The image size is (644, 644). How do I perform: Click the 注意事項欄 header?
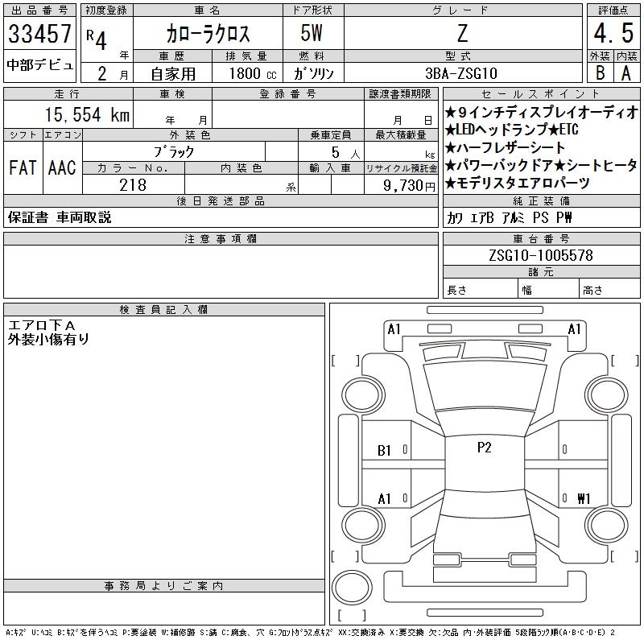coord(221,238)
